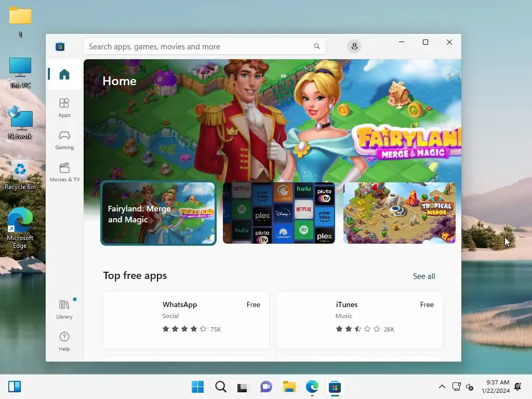Open the Apps section in sidebar

pyautogui.click(x=64, y=108)
